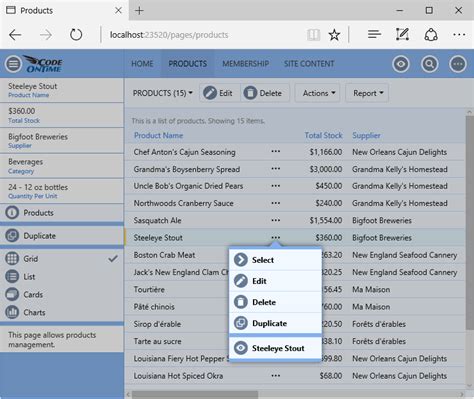The height and width of the screenshot is (399, 474).
Task: Click the Products info icon in the sidebar
Action: click(x=12, y=213)
